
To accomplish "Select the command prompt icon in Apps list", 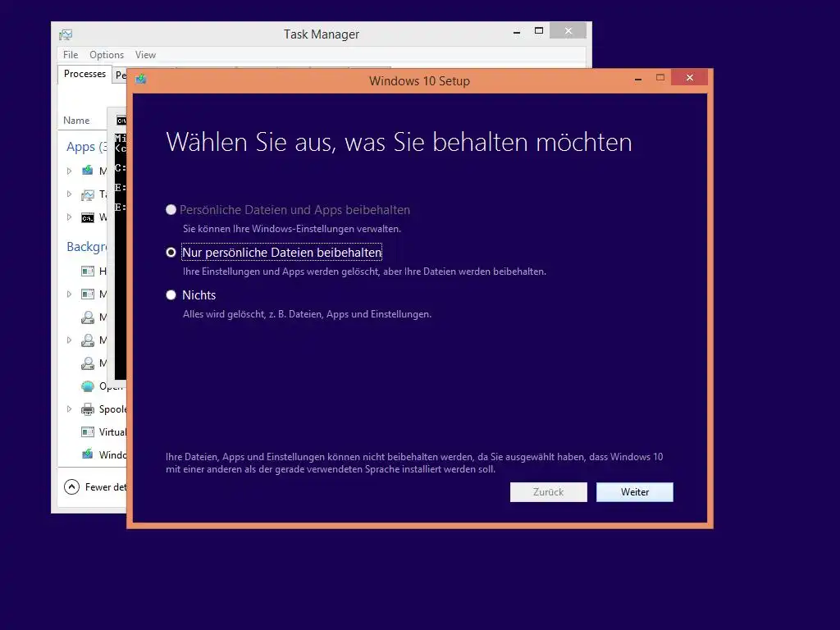I will click(x=87, y=217).
